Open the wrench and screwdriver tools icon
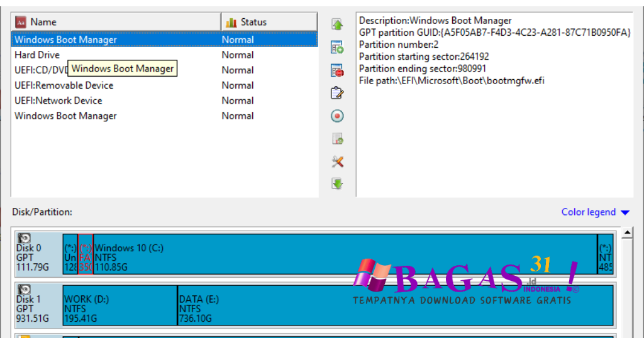 point(337,161)
